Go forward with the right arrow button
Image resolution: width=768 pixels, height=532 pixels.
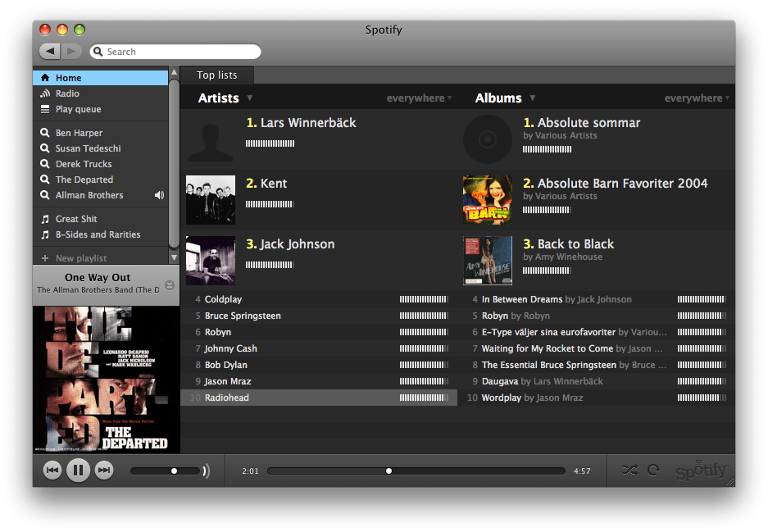click(x=71, y=51)
